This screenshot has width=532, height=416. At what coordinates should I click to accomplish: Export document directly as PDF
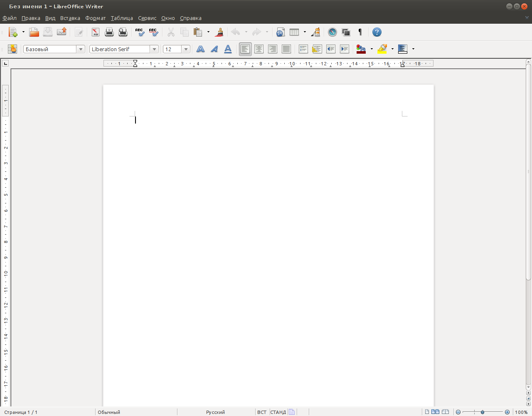[x=96, y=32]
